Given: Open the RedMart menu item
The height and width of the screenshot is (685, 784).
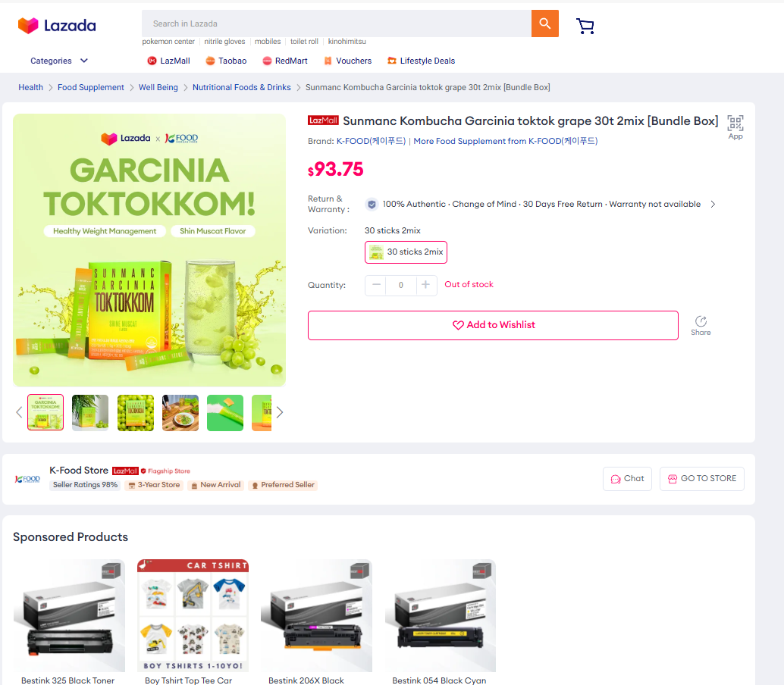Looking at the screenshot, I should click(285, 61).
